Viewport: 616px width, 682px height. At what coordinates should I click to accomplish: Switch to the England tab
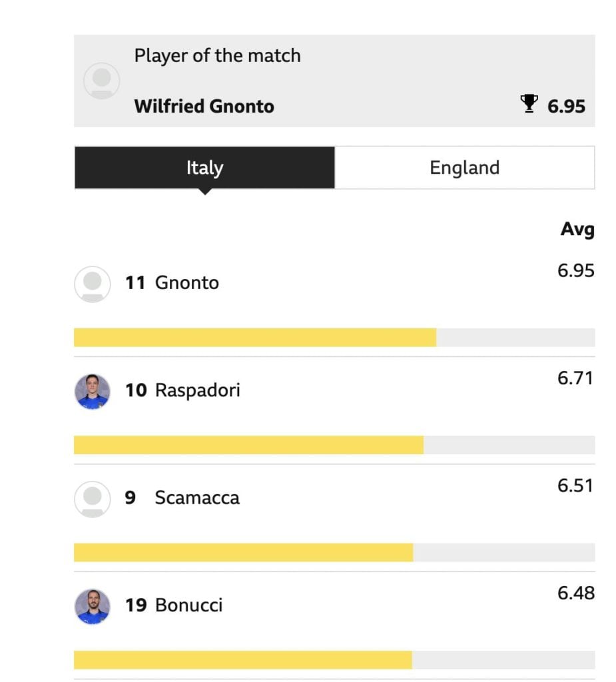pyautogui.click(x=465, y=167)
